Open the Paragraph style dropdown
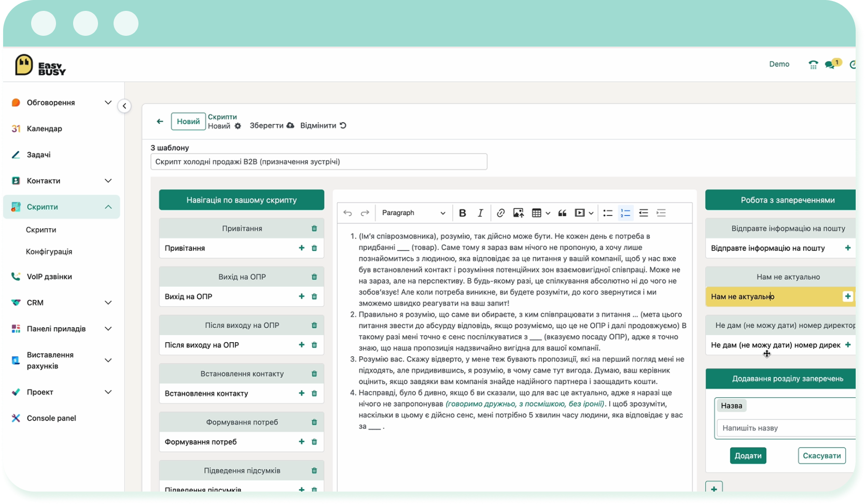The width and height of the screenshot is (865, 504). (413, 213)
